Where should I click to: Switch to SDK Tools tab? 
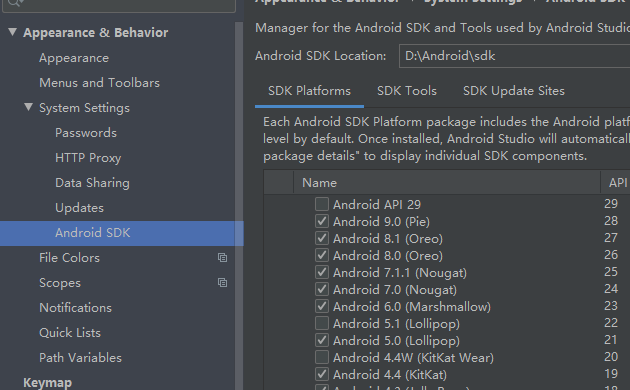(407, 91)
